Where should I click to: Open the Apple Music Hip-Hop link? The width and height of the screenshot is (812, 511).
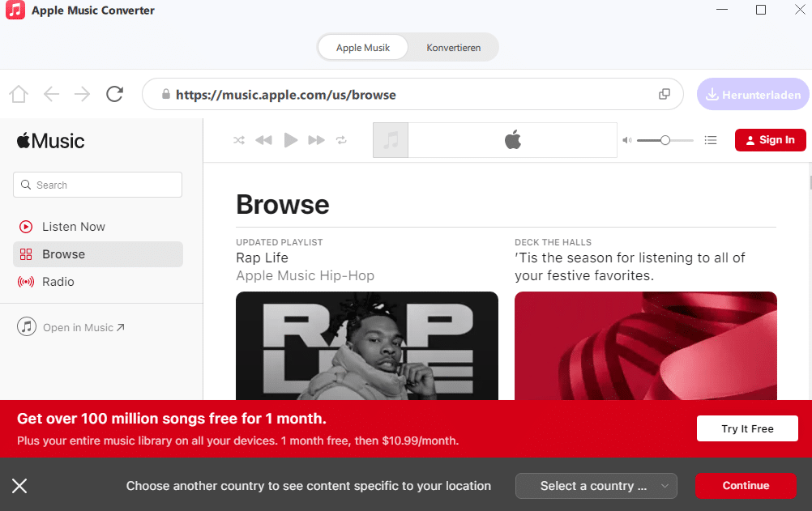305,275
